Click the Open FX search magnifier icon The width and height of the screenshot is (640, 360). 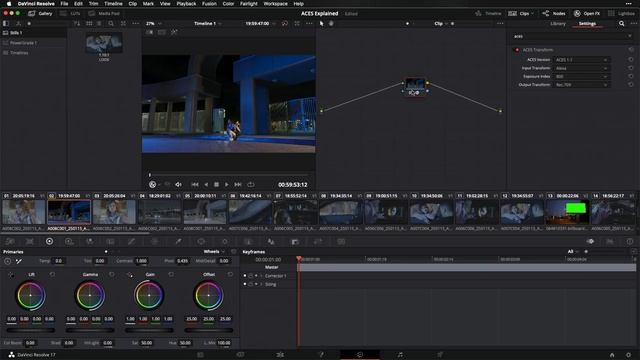[621, 24]
